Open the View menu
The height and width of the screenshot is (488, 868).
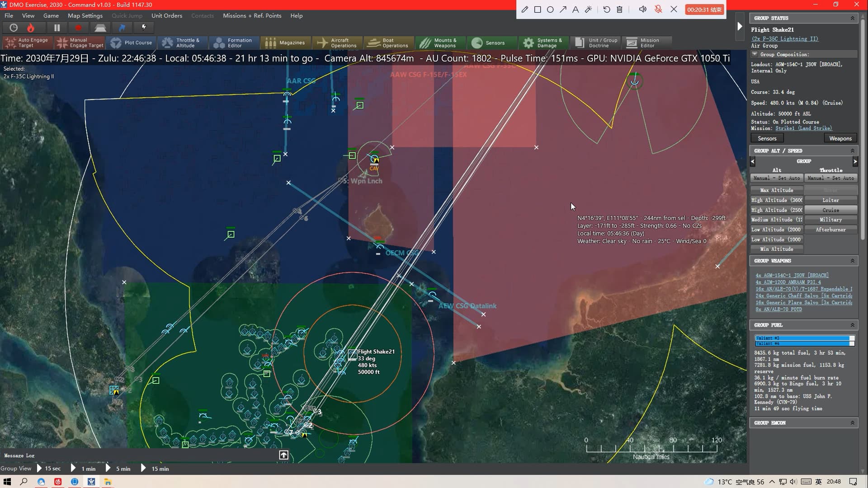[28, 15]
